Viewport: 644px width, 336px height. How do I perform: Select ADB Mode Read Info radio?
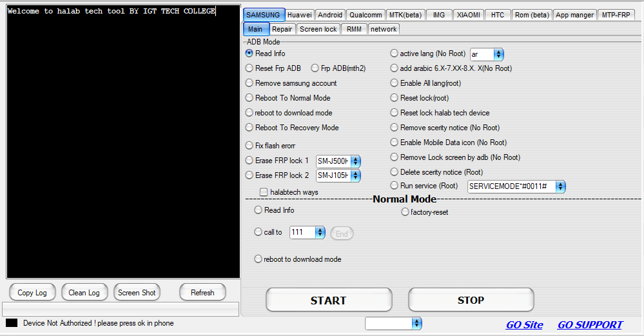pos(249,54)
